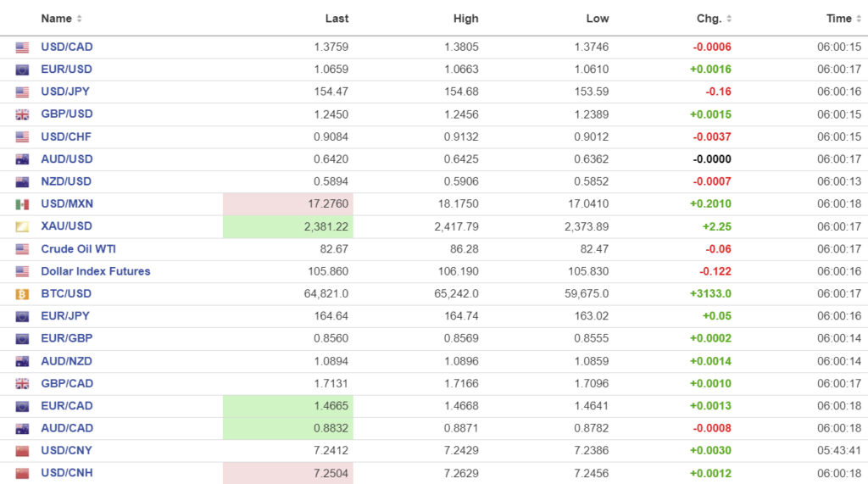Screen dimensions: 868x484
Task: Open the USD/CAD pair link
Action: click(67, 47)
